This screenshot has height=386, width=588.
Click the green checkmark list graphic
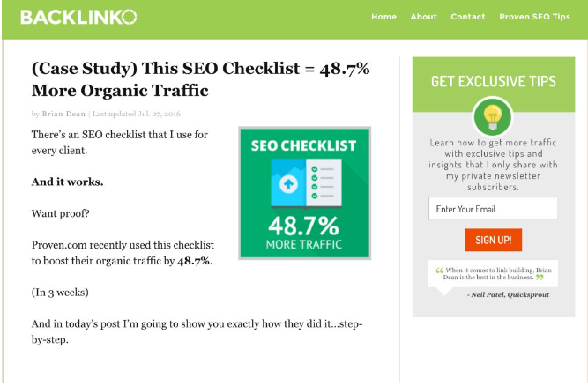pos(324,182)
